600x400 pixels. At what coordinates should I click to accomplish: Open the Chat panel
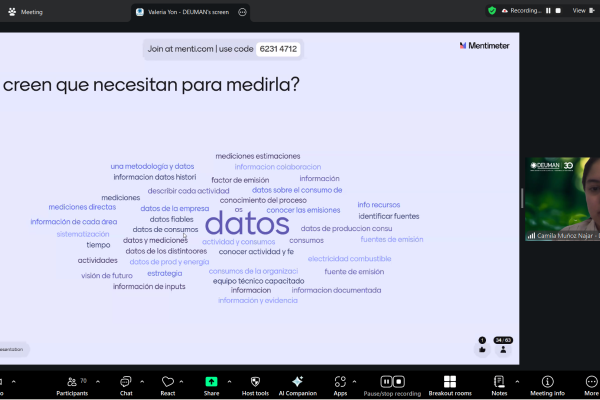(x=126, y=386)
